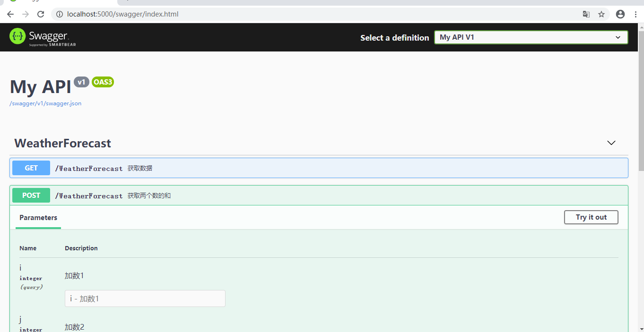Open Chrome's three-dot menu

coord(635,14)
